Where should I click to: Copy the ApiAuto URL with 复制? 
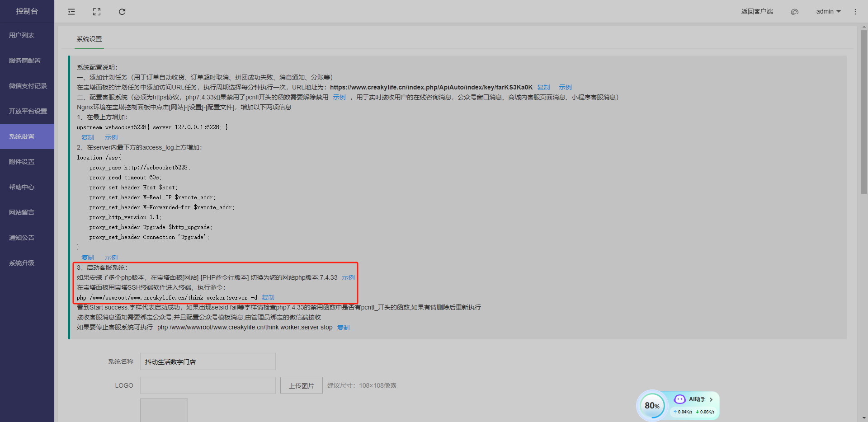tap(543, 87)
